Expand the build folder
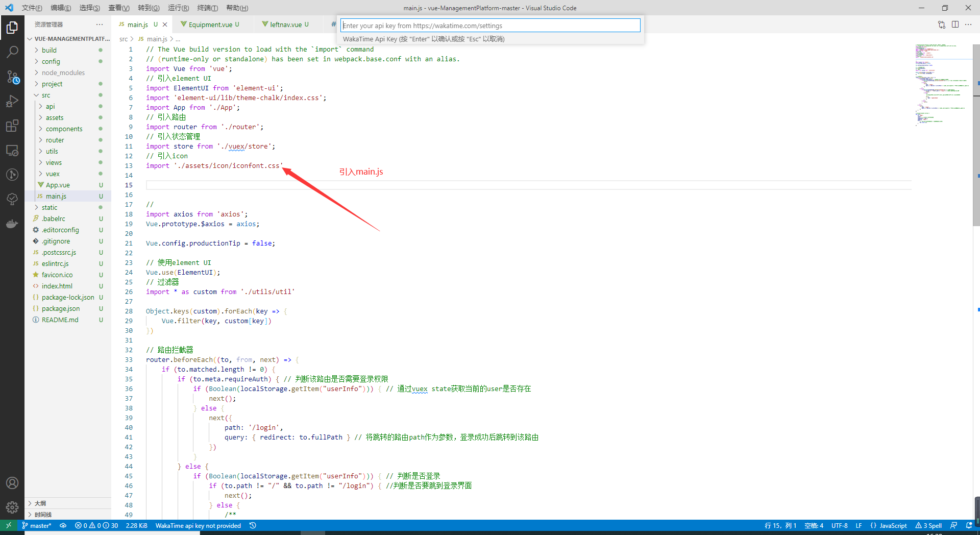 [68, 50]
